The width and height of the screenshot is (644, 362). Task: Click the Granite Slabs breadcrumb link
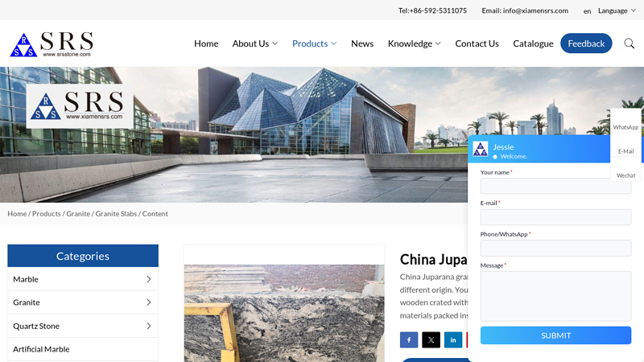[x=116, y=214]
